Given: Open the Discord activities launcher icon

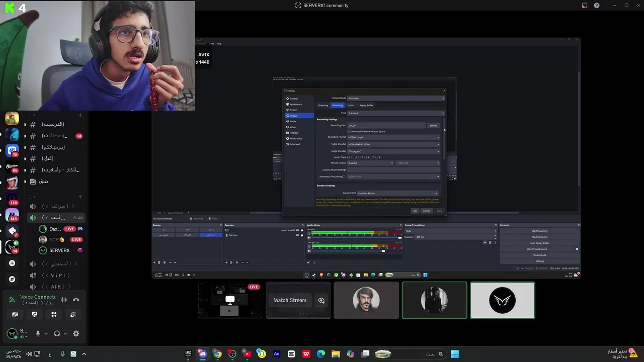Looking at the screenshot, I should point(54,314).
